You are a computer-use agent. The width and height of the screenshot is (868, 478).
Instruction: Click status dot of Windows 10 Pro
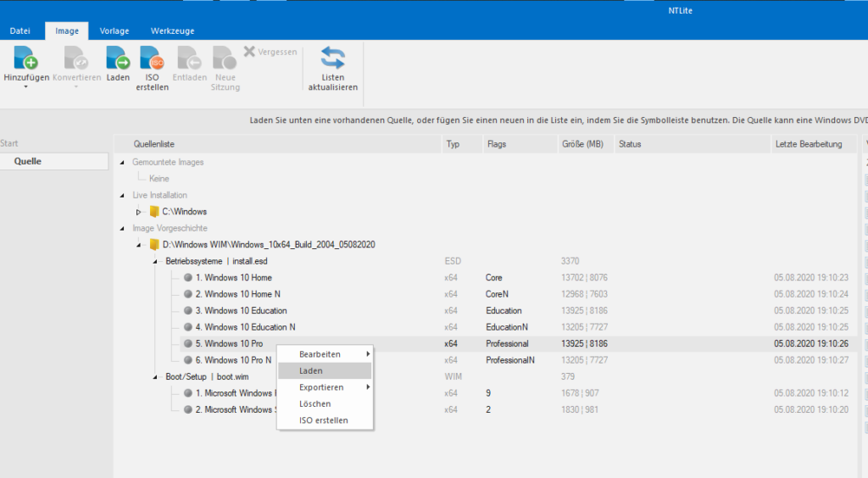click(x=188, y=343)
